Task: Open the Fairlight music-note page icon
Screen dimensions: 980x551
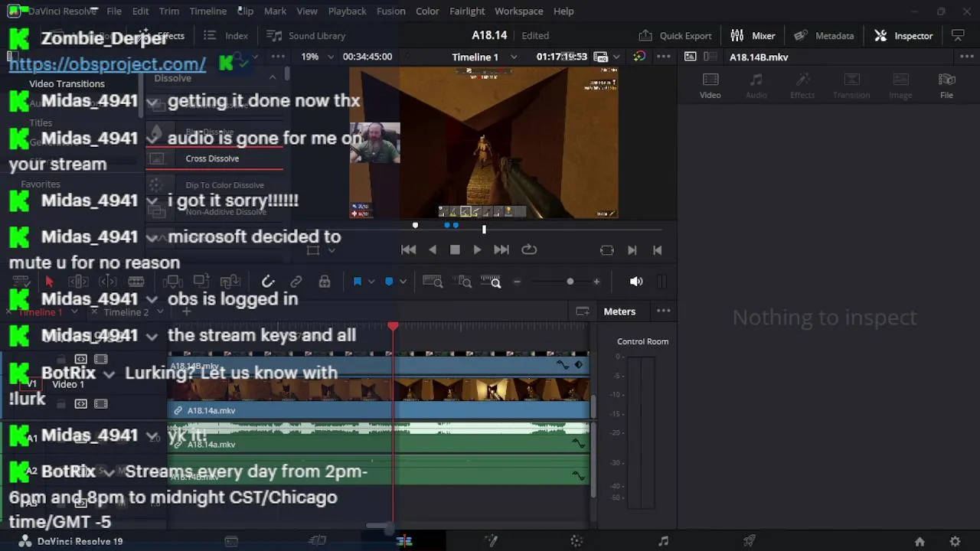Action: pyautogui.click(x=663, y=541)
